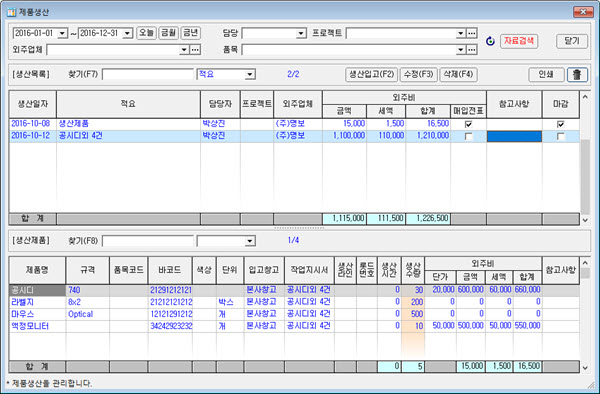The image size is (600, 394).
Task: Click the 입고창고 column header
Action: pyautogui.click(x=264, y=270)
